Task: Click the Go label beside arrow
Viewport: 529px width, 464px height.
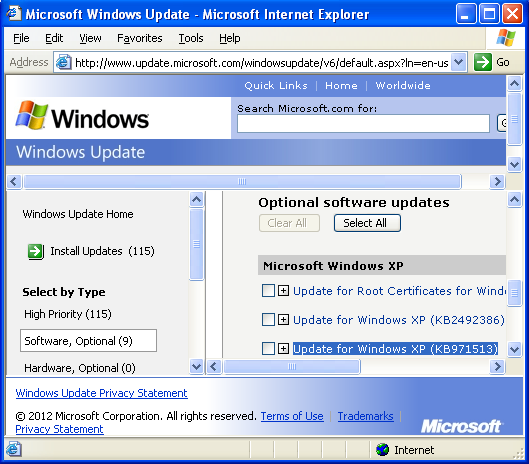Action: pos(503,62)
